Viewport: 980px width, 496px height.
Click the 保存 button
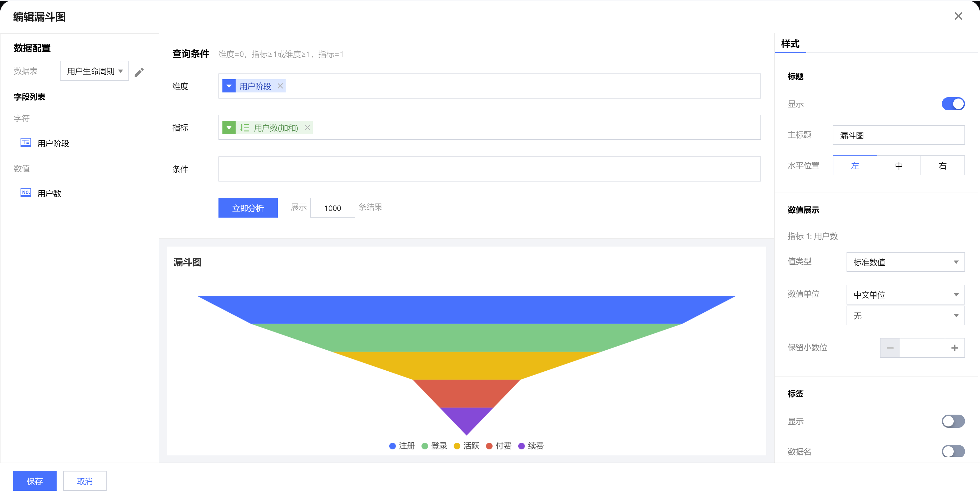click(35, 481)
